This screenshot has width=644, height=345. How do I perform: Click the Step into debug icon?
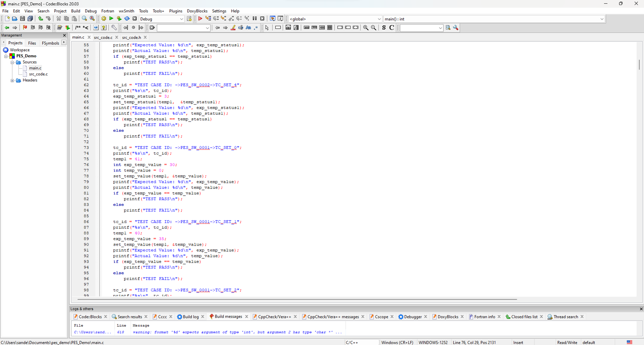pyautogui.click(x=224, y=19)
